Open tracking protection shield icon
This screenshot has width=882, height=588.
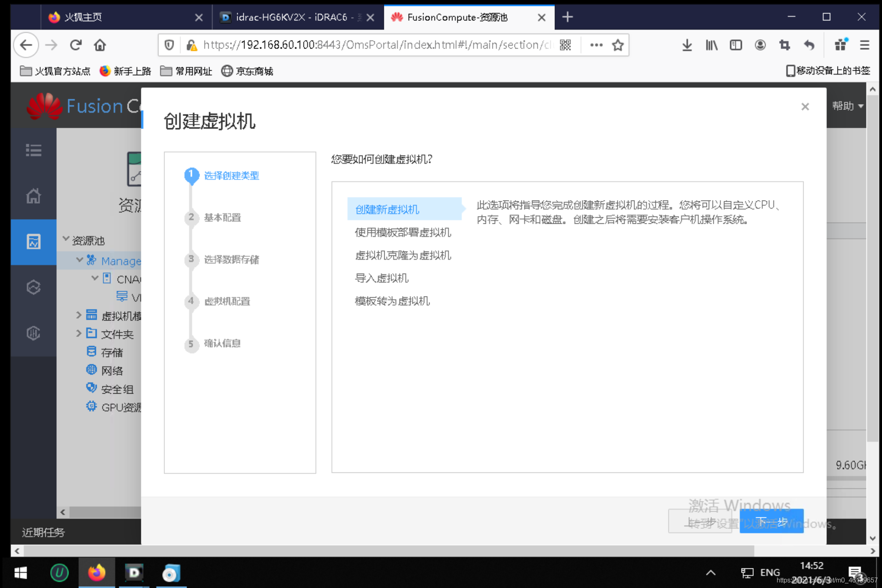coord(169,45)
